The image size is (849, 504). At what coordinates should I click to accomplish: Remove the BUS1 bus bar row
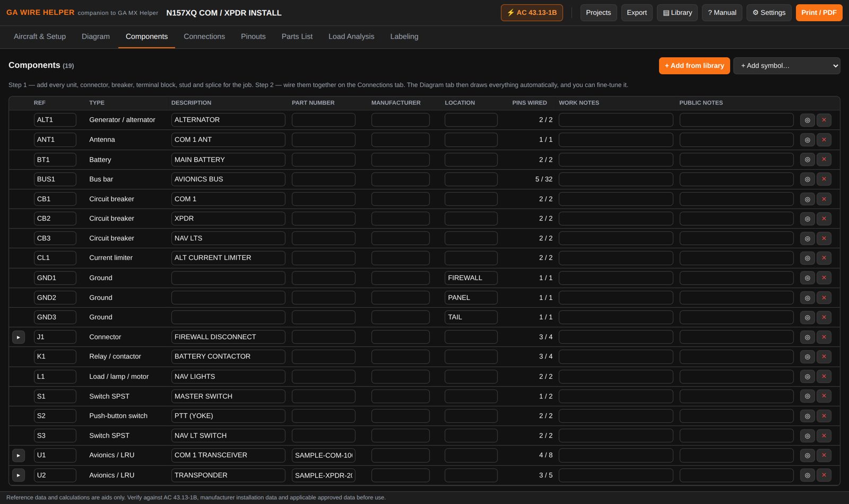point(824,179)
